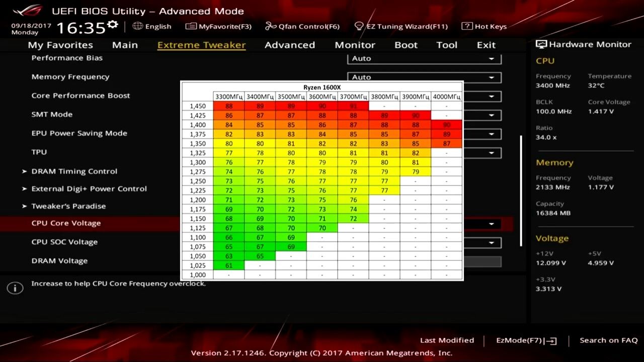Click the +3.3V 3.313 V reading
This screenshot has height=362, width=644.
[x=549, y=289]
